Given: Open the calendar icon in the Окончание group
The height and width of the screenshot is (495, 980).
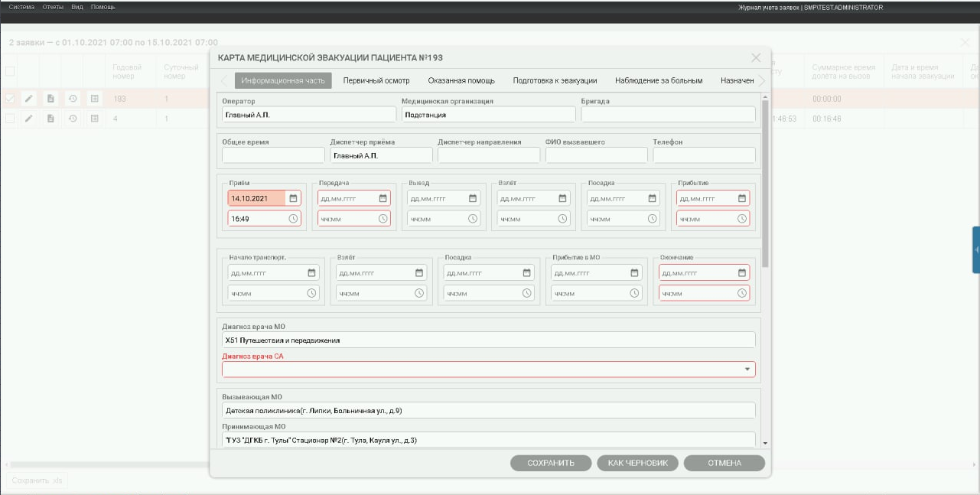Looking at the screenshot, I should [742, 272].
